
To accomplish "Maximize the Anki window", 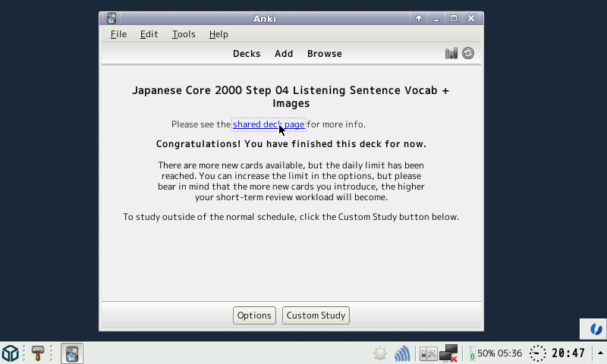I will coord(454,18).
